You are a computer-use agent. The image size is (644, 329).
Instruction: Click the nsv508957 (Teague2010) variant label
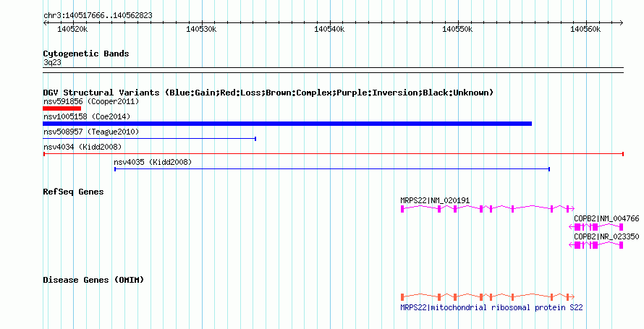[91, 132]
